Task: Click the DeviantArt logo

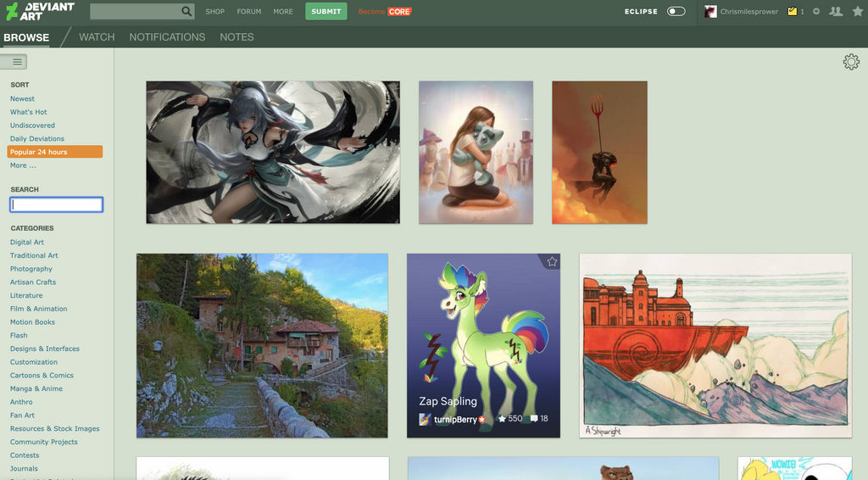Action: (x=40, y=11)
